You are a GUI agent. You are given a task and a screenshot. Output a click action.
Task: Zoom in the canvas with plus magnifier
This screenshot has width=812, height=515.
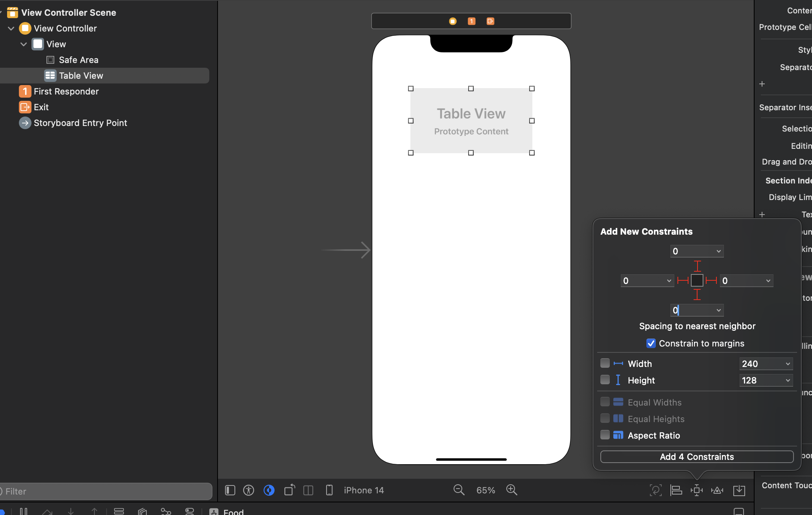click(x=511, y=490)
